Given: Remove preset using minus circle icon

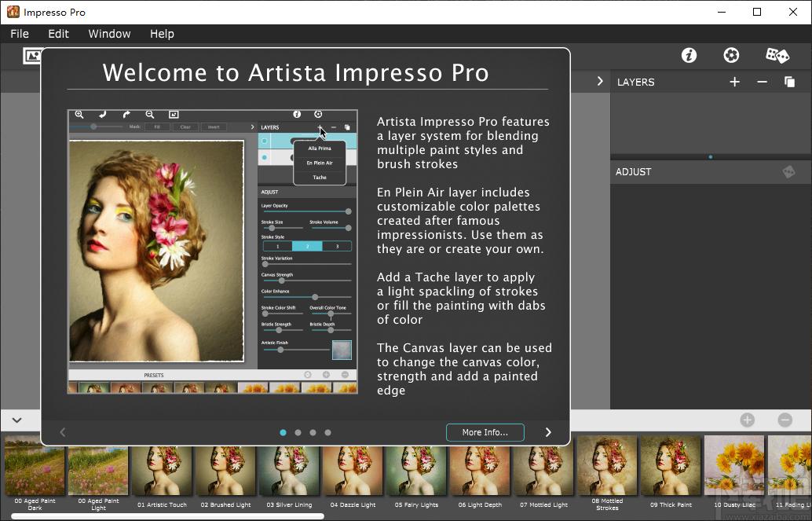Looking at the screenshot, I should point(785,420).
